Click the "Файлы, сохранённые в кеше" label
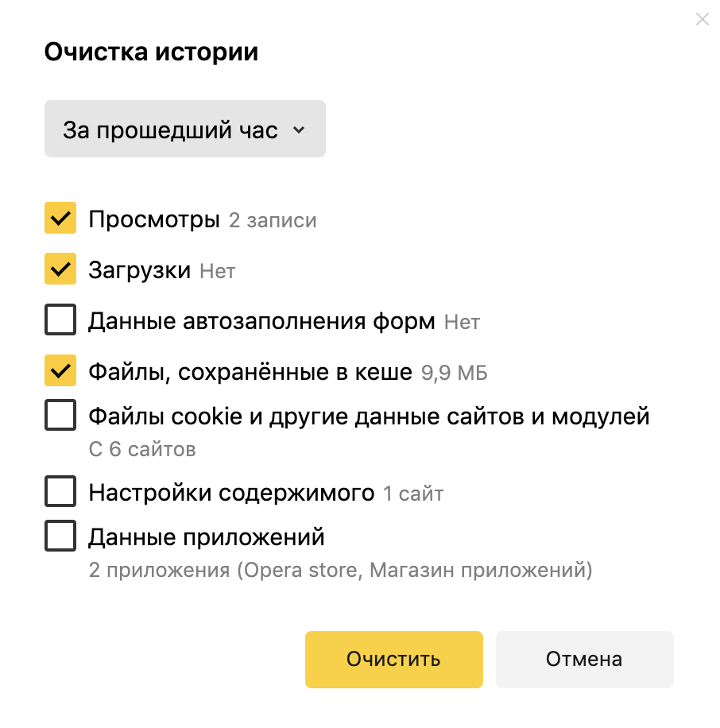 click(250, 372)
